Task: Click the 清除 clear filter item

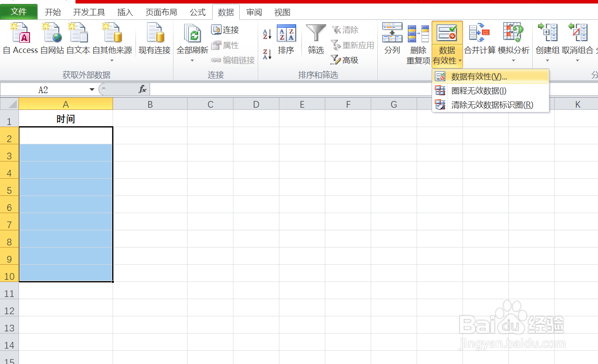Action: [345, 30]
